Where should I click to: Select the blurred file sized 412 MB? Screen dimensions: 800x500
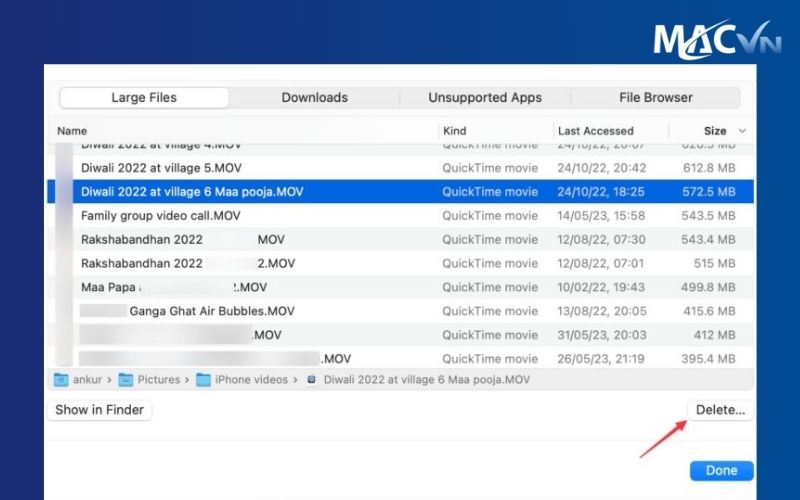400,335
